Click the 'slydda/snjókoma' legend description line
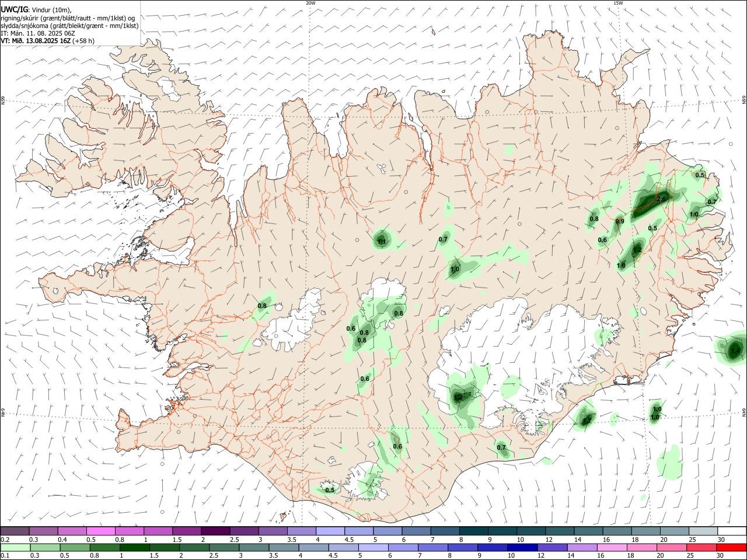 click(x=69, y=26)
